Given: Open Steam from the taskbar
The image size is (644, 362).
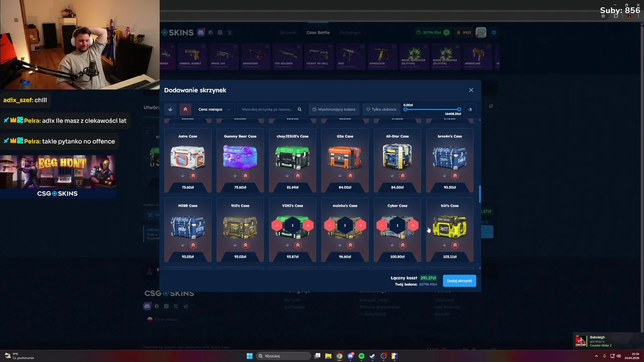Looking at the screenshot, I should click(372, 356).
